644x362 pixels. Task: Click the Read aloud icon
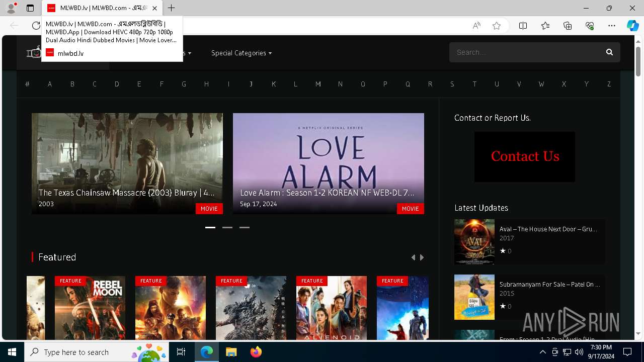[476, 26]
